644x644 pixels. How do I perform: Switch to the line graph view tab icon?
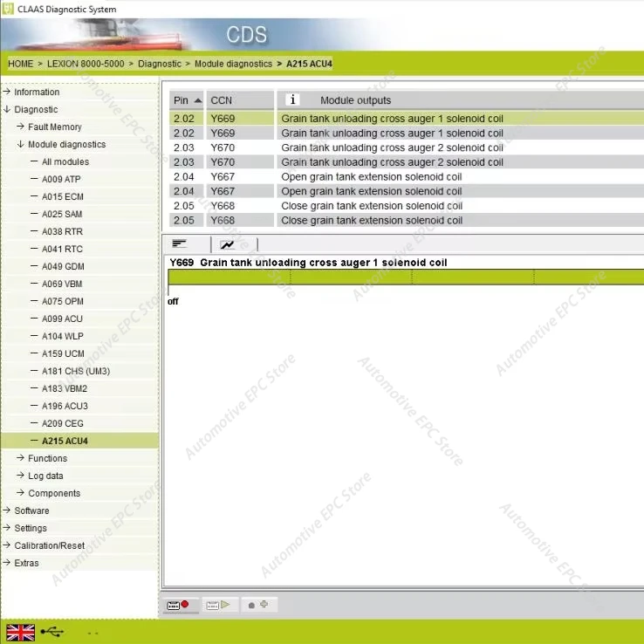(x=227, y=244)
